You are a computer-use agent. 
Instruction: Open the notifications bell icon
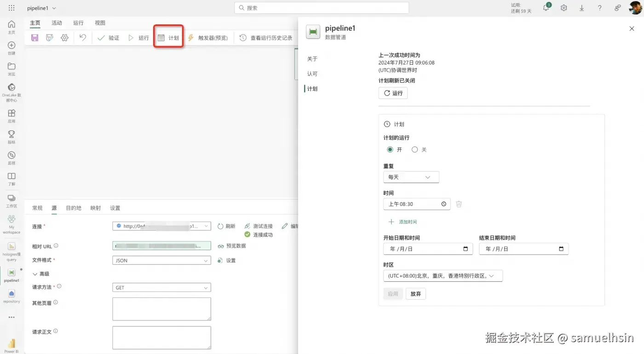pyautogui.click(x=546, y=8)
